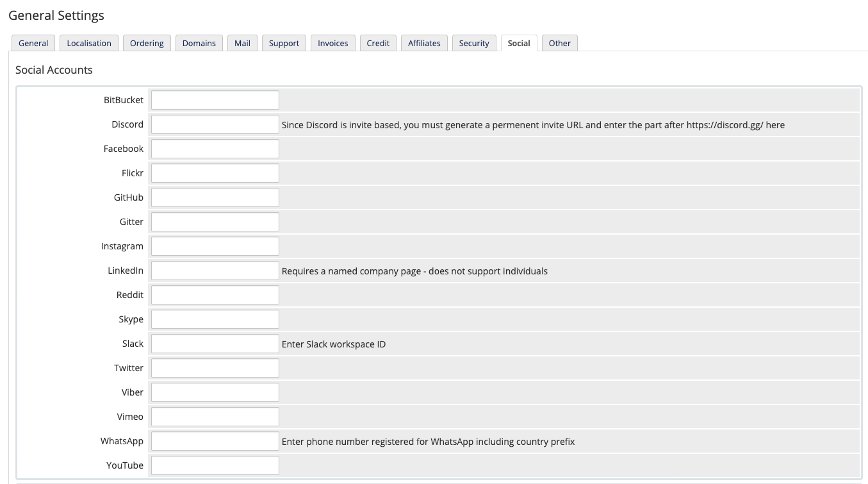
Task: Click the Gitter input box
Action: (215, 222)
